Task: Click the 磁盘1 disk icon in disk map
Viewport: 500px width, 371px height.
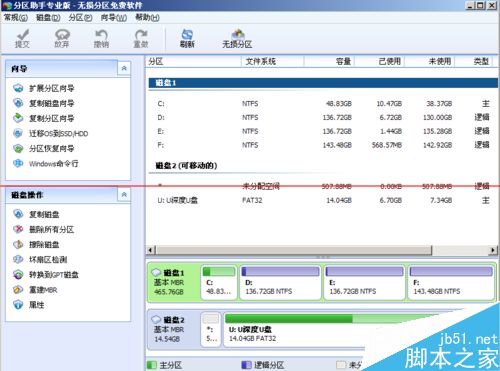Action: (156, 273)
